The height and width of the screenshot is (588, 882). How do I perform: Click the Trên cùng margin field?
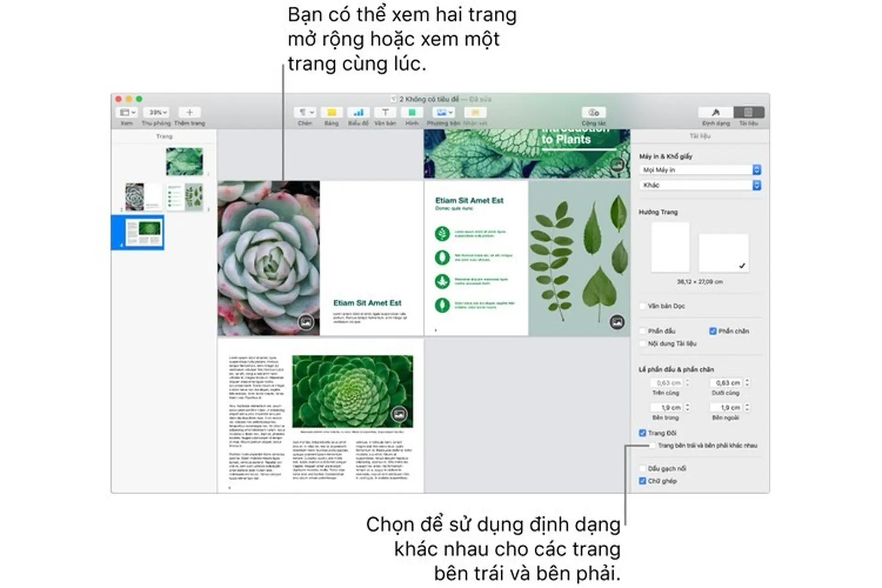(x=667, y=383)
